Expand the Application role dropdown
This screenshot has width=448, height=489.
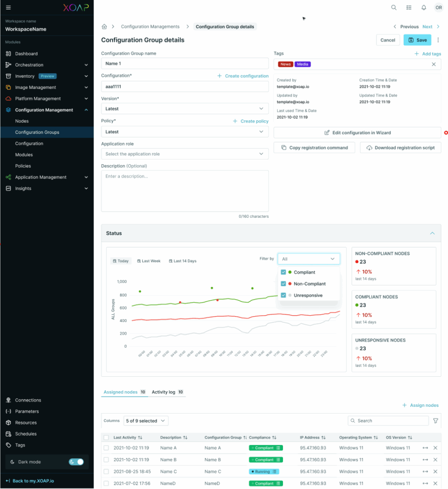183,155
